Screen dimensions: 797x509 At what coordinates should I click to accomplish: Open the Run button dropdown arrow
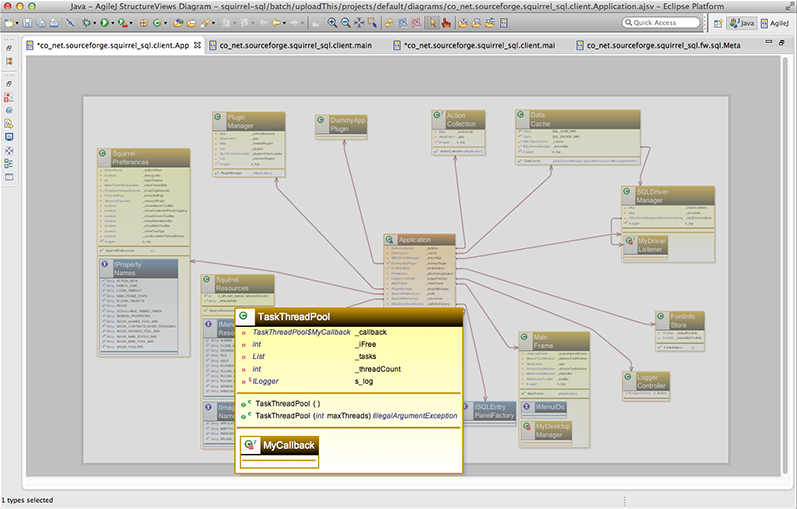pyautogui.click(x=113, y=22)
